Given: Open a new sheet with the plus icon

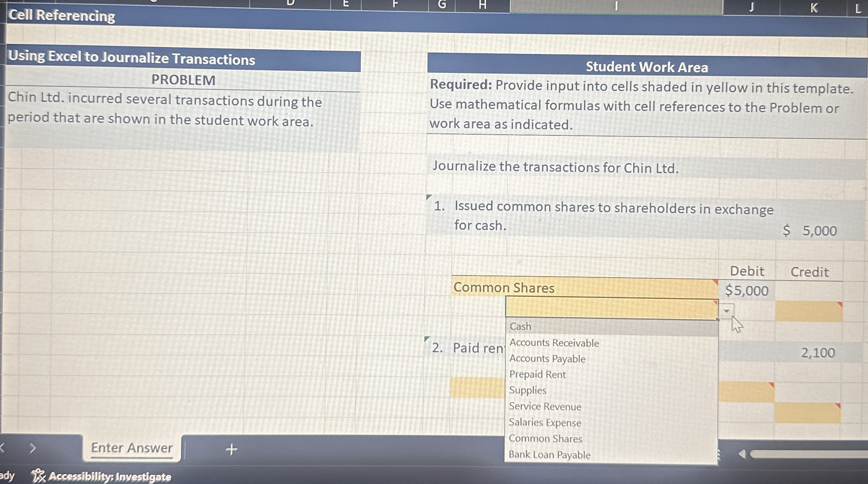Looking at the screenshot, I should click(x=231, y=449).
